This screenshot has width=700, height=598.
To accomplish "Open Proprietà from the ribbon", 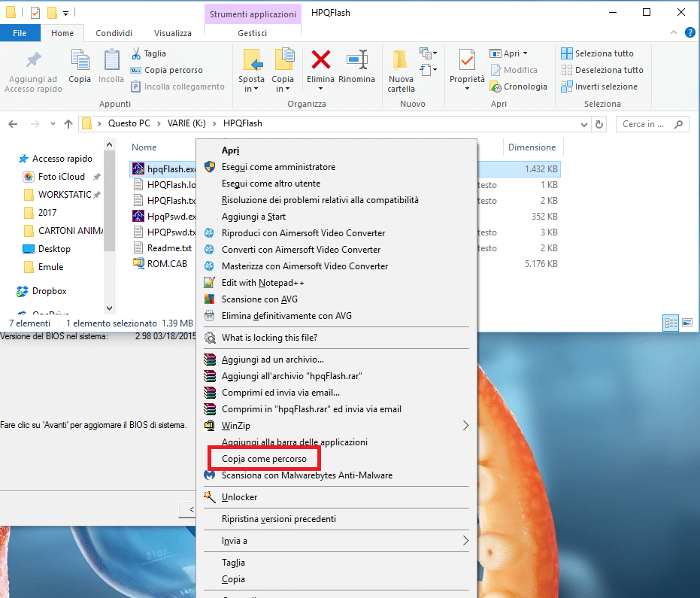I will click(467, 69).
